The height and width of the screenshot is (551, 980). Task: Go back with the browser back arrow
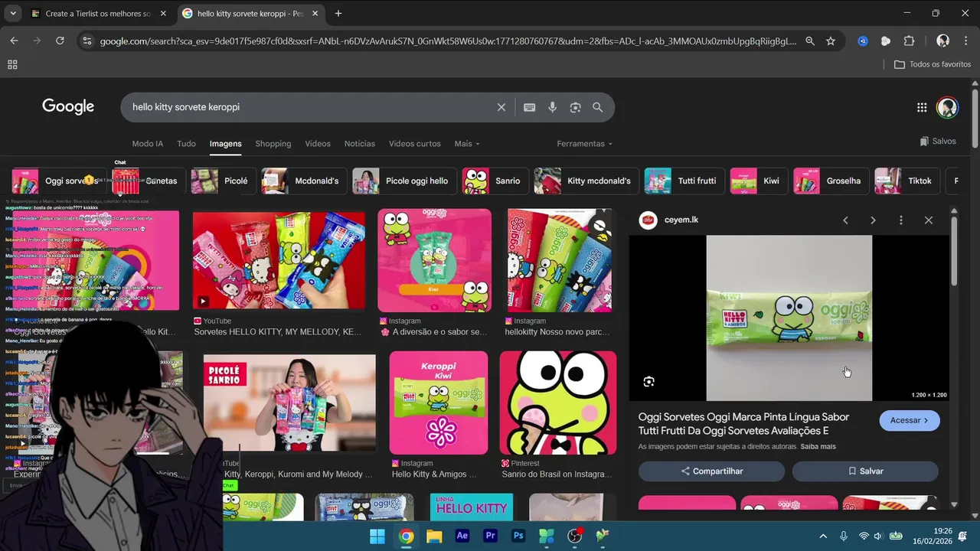point(14,41)
